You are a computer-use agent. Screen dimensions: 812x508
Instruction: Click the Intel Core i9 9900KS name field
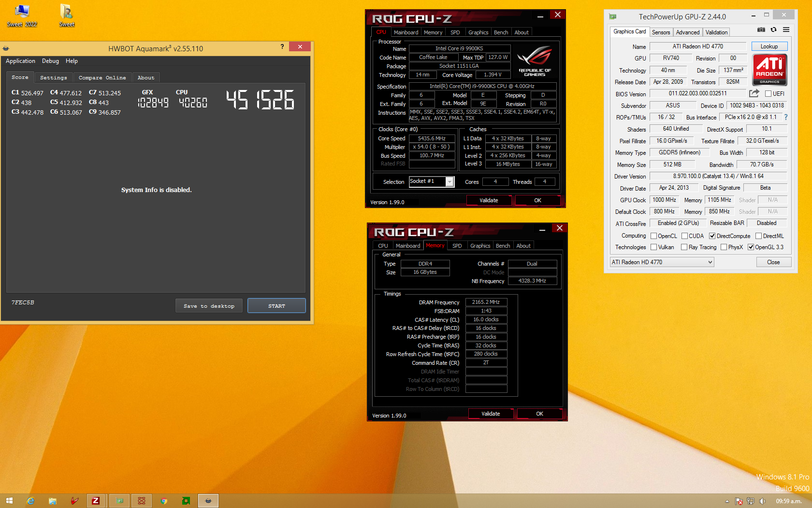460,48
